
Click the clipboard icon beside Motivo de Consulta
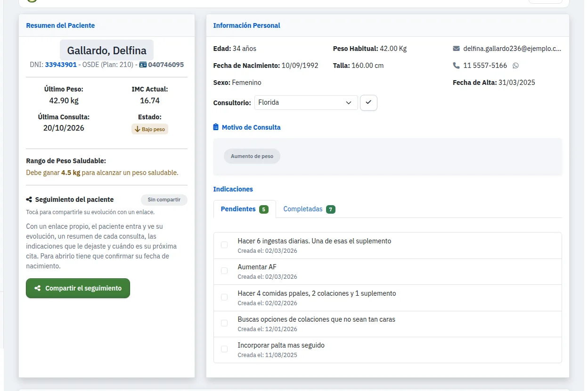pyautogui.click(x=216, y=127)
